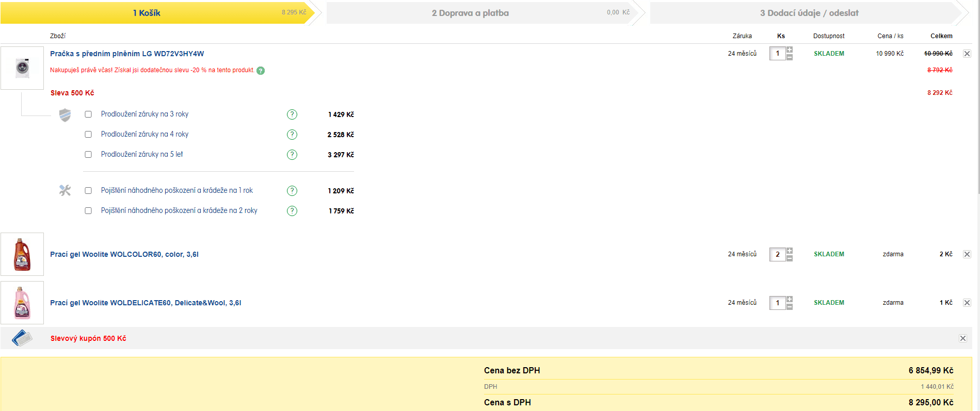The width and height of the screenshot is (980, 411).
Task: Click the Woolite color gel thumbnail
Action: click(22, 254)
